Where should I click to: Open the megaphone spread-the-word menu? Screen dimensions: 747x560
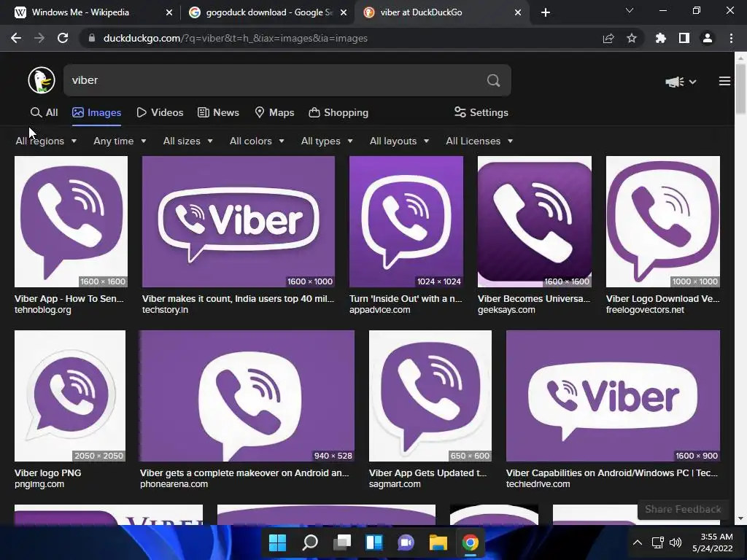pyautogui.click(x=681, y=82)
